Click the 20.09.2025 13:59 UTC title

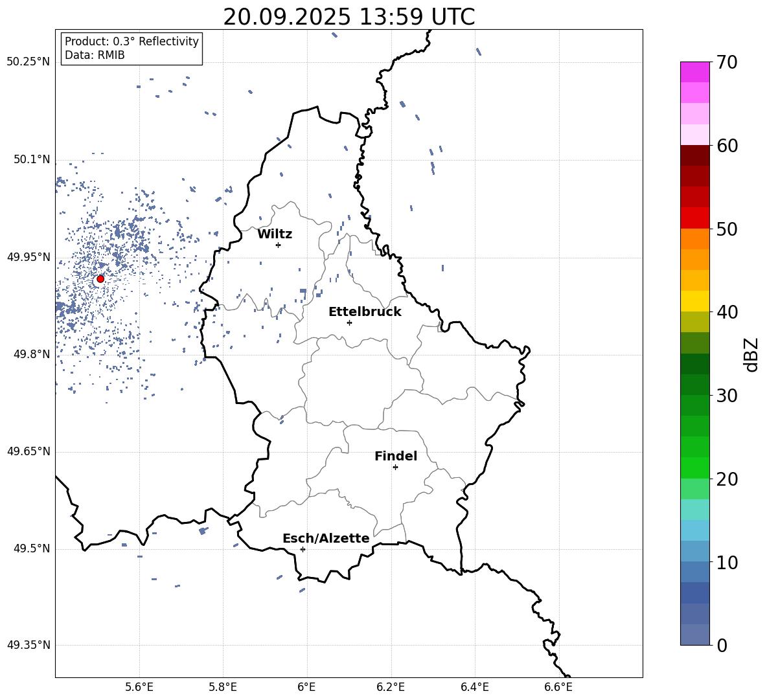349,17
